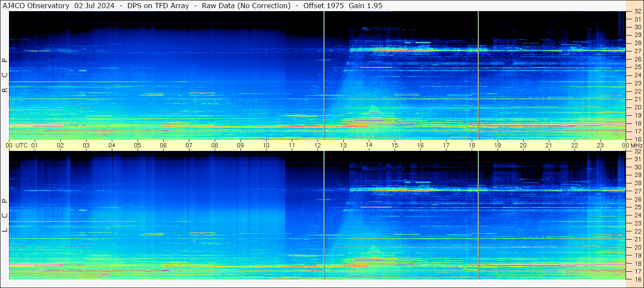Click the RCP green marker after 12 UTC
The image size is (644, 288).
coord(324,75)
